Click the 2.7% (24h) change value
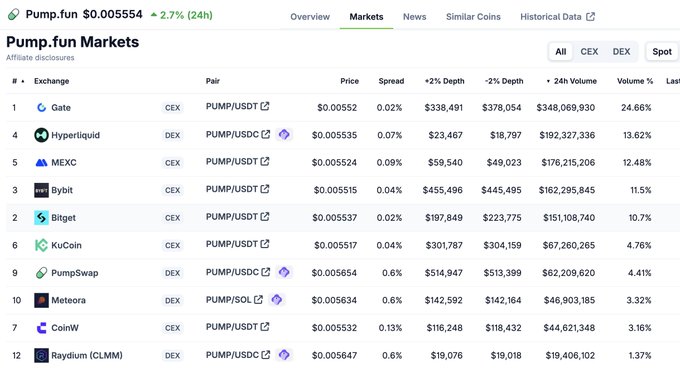Image resolution: width=680 pixels, height=368 pixels. tap(186, 15)
